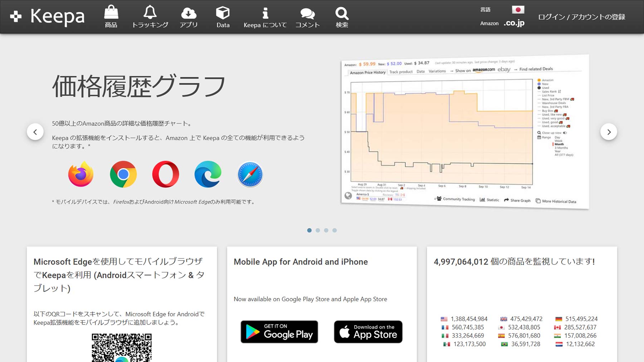Click France flag count 560,745,385

[463, 327]
